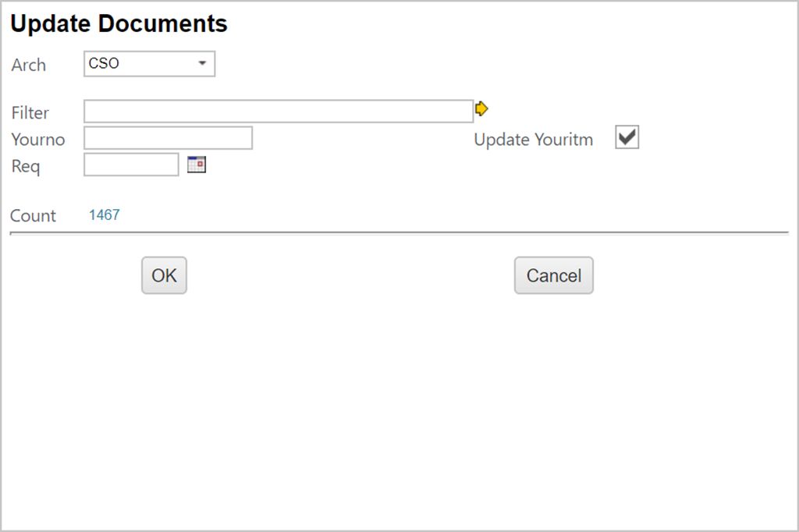Open the calendar picker next to Req
This screenshot has width=799, height=532.
click(x=197, y=165)
